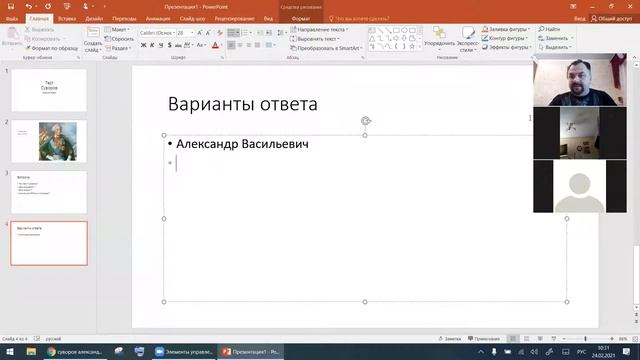Open Выделить select dropdown
640x360 pixels.
click(x=555, y=47)
